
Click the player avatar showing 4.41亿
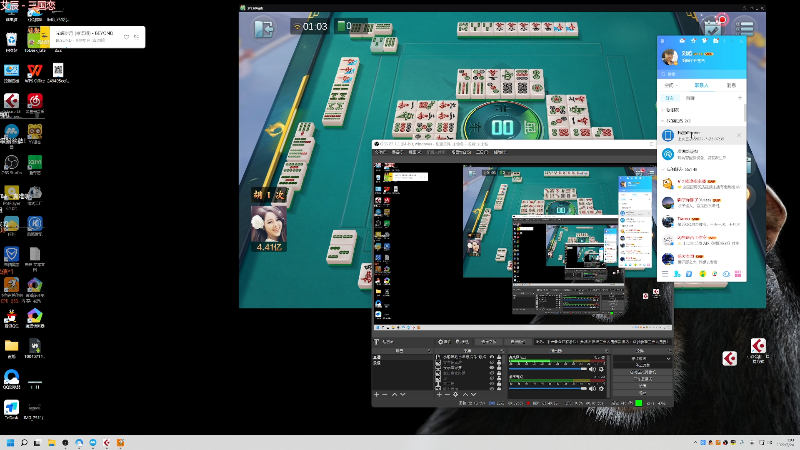pos(268,223)
